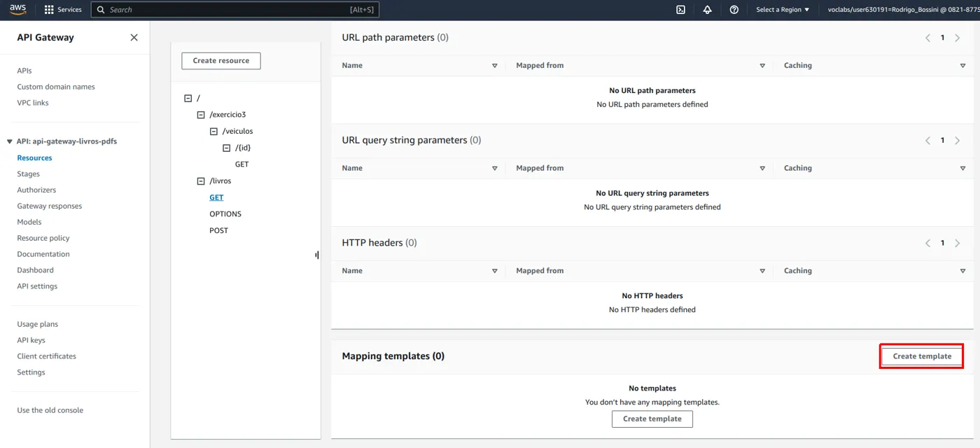
Task: Click the AWS logo home icon
Action: tap(17, 10)
